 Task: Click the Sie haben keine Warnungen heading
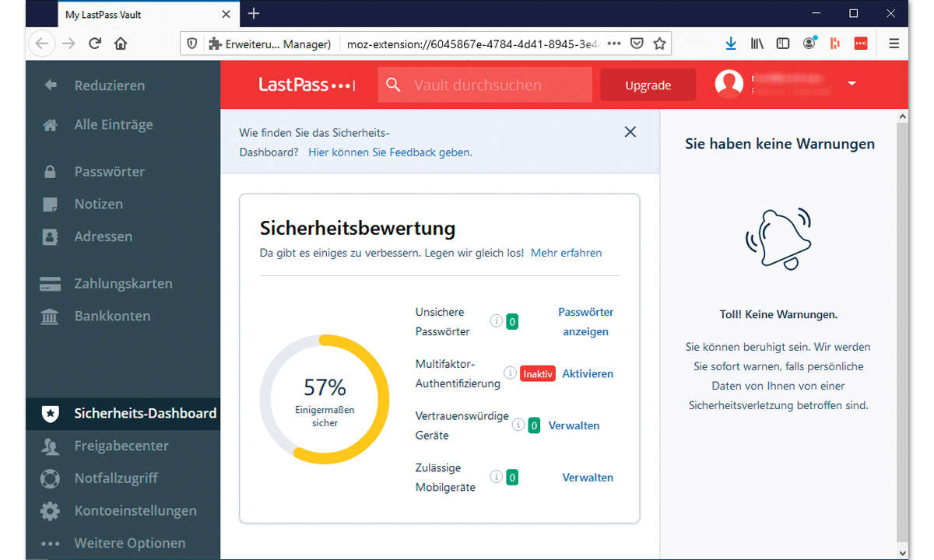point(780,144)
